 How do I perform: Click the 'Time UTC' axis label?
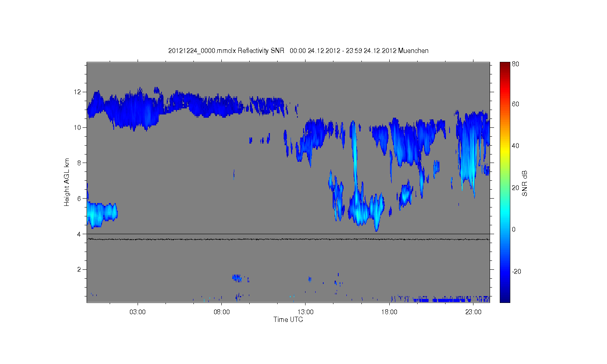[x=288, y=320]
